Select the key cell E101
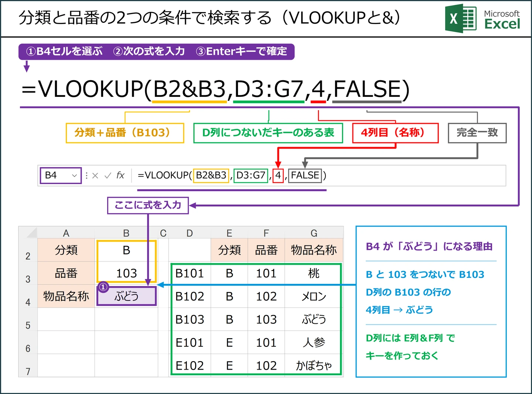The image size is (532, 394). (x=190, y=342)
